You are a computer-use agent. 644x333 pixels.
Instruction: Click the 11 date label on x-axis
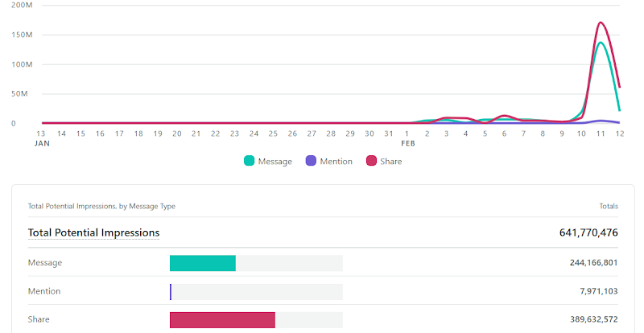pyautogui.click(x=600, y=134)
